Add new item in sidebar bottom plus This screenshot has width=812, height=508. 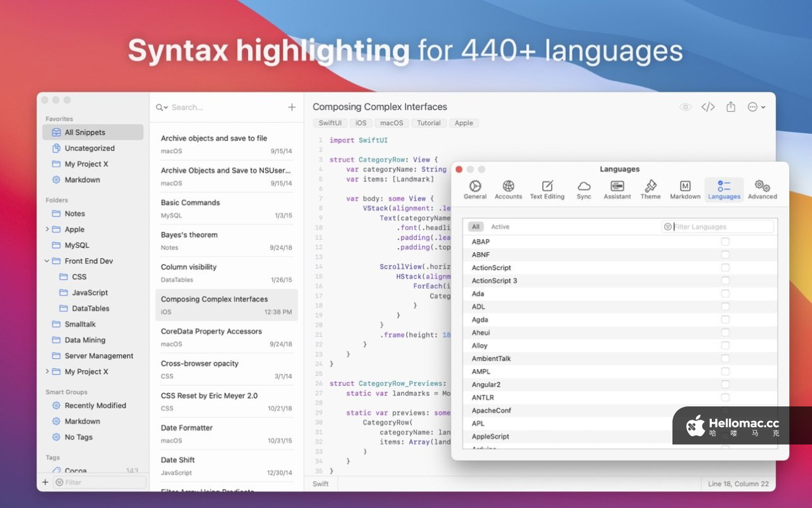(45, 483)
